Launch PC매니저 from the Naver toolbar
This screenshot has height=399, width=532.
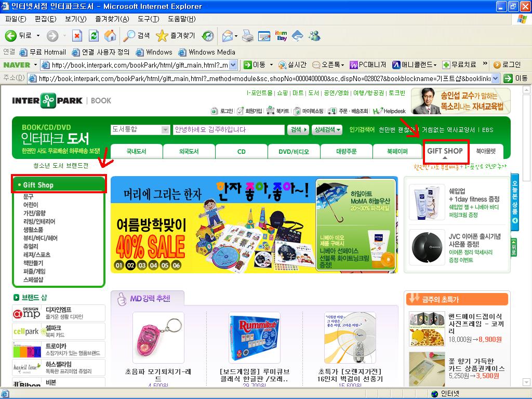tap(368, 64)
